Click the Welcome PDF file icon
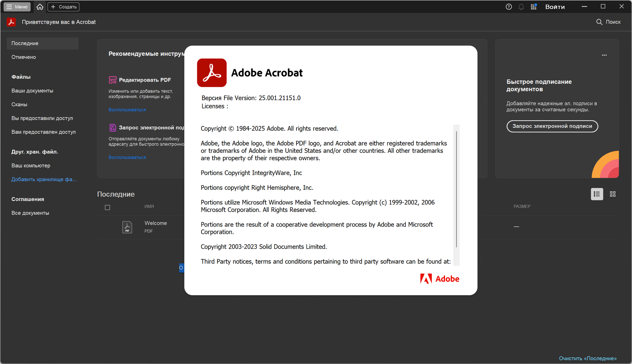The height and width of the screenshot is (364, 632). (127, 227)
